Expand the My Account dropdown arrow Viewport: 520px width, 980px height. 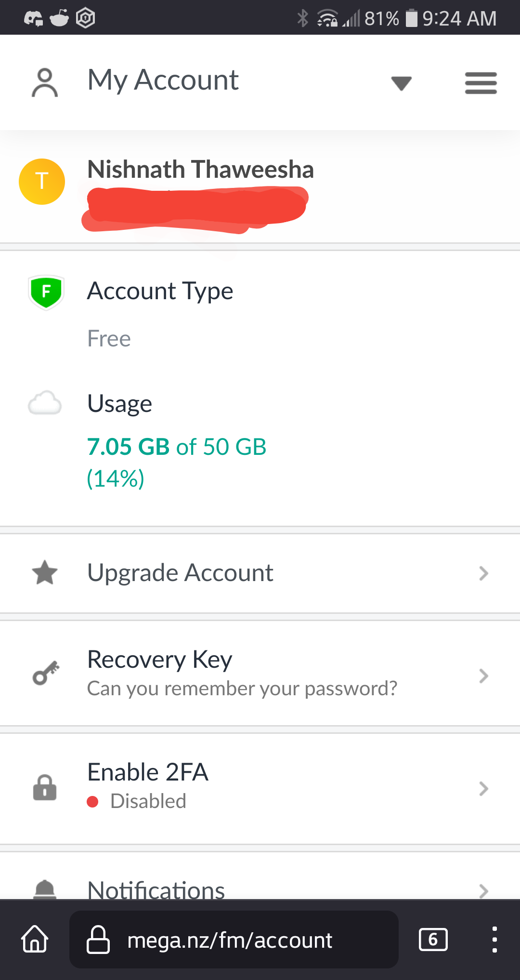pyautogui.click(x=401, y=83)
